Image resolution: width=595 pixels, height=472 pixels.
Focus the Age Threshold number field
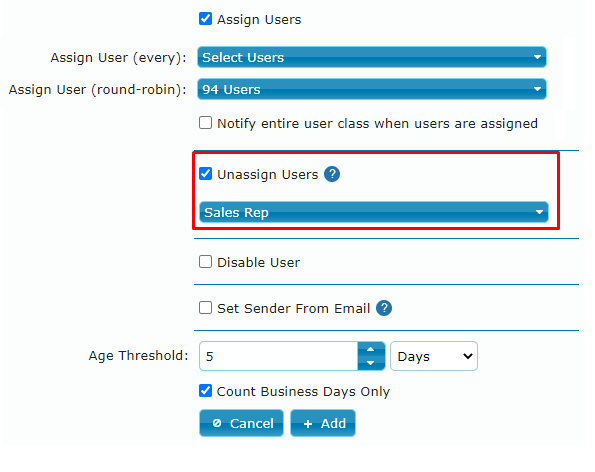tap(279, 356)
